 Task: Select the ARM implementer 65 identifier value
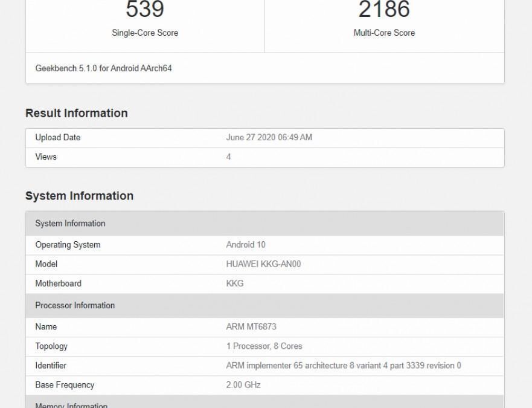tap(344, 366)
